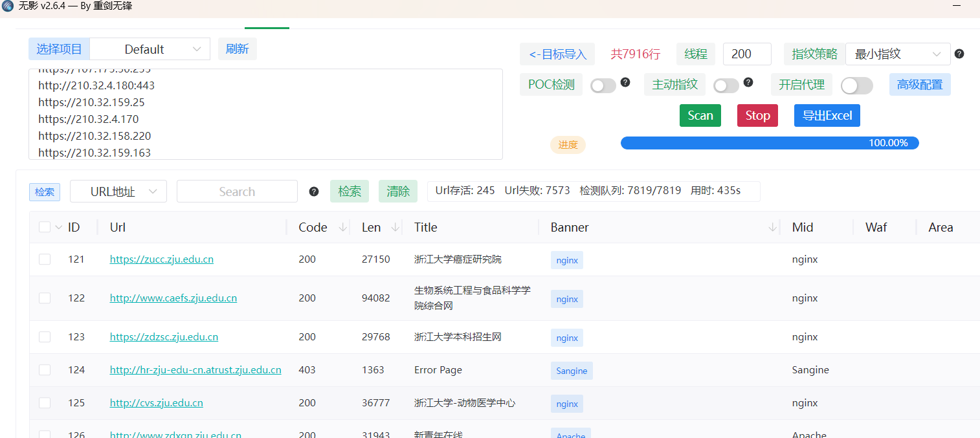Click the red Stop button
Image resolution: width=980 pixels, height=438 pixels.
757,115
